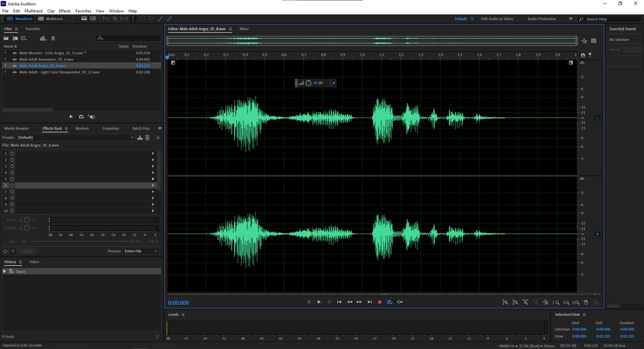Toggle main effects rack power state
Image resolution: width=644 pixels, height=349 pixels.
[5, 251]
